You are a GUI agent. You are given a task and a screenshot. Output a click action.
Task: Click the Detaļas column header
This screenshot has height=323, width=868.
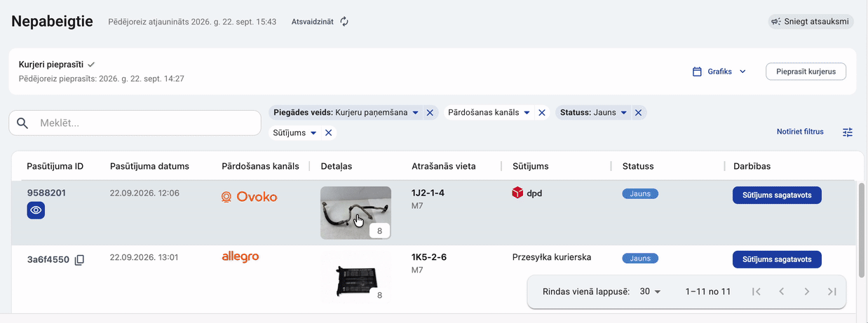tap(337, 166)
